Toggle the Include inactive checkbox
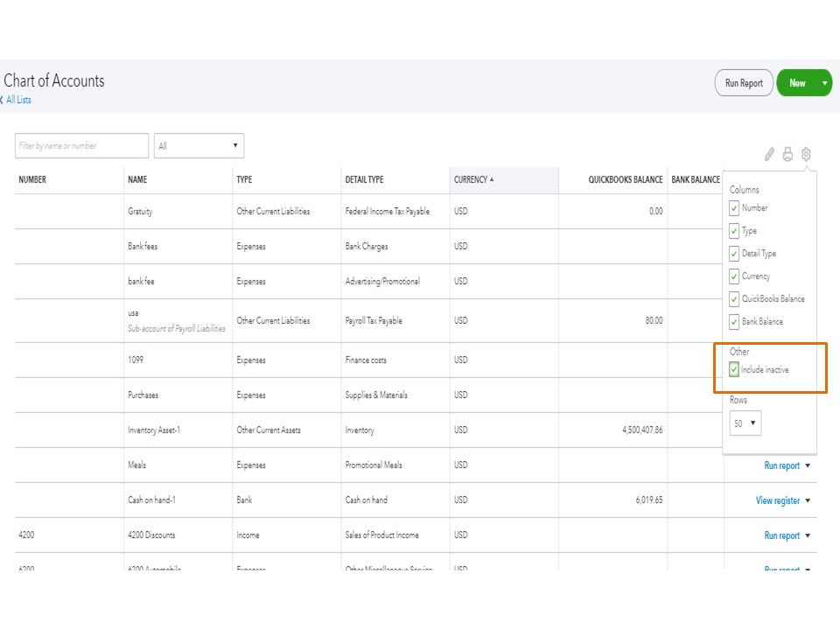Image resolution: width=840 pixels, height=630 pixels. coord(734,370)
